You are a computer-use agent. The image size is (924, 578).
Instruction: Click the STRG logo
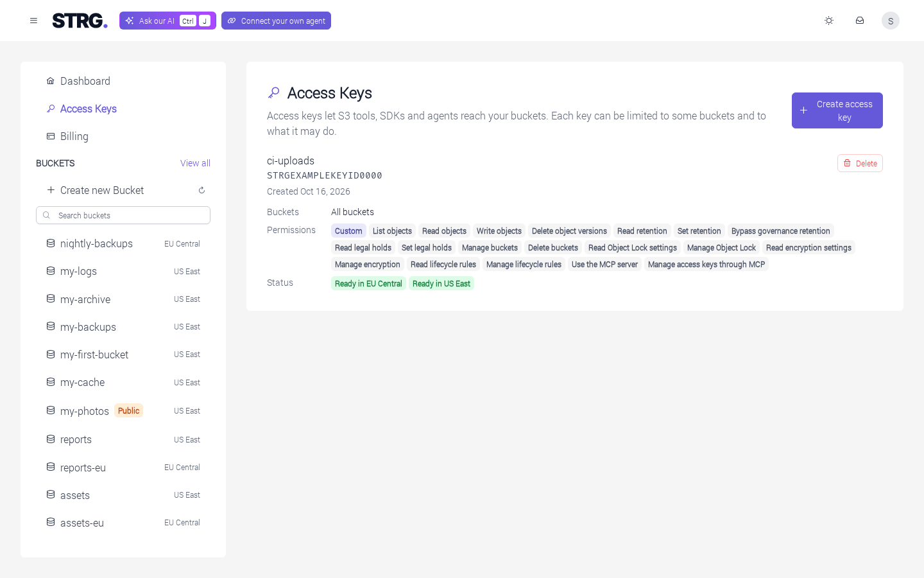coord(80,21)
